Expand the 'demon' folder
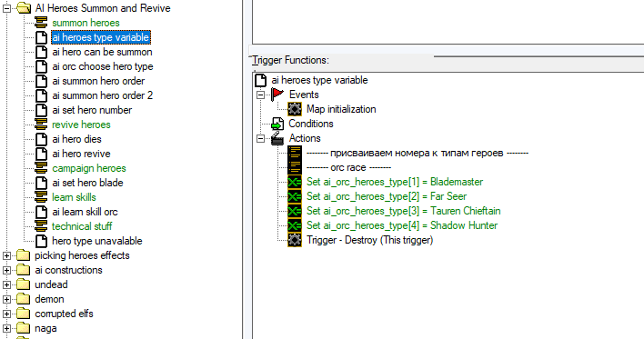This screenshot has width=644, height=339. (x=6, y=299)
